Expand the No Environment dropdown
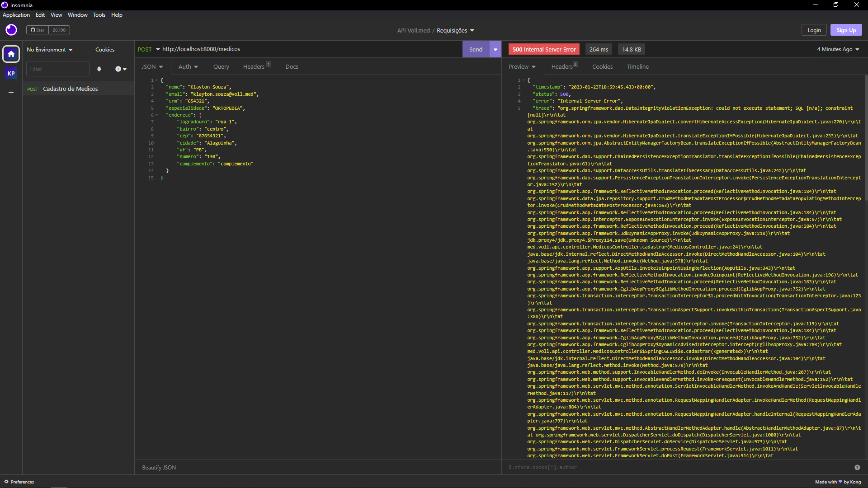This screenshot has height=488, width=868. click(x=50, y=50)
